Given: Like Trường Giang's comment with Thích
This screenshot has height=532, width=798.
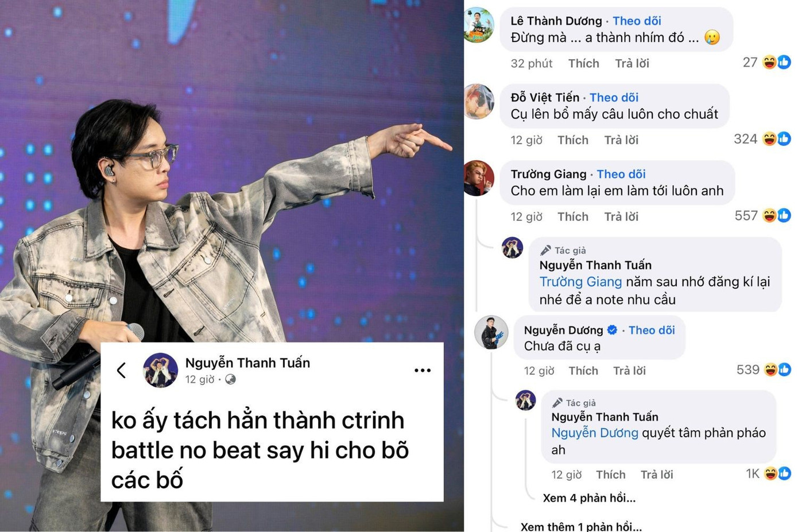Looking at the screenshot, I should pyautogui.click(x=573, y=216).
